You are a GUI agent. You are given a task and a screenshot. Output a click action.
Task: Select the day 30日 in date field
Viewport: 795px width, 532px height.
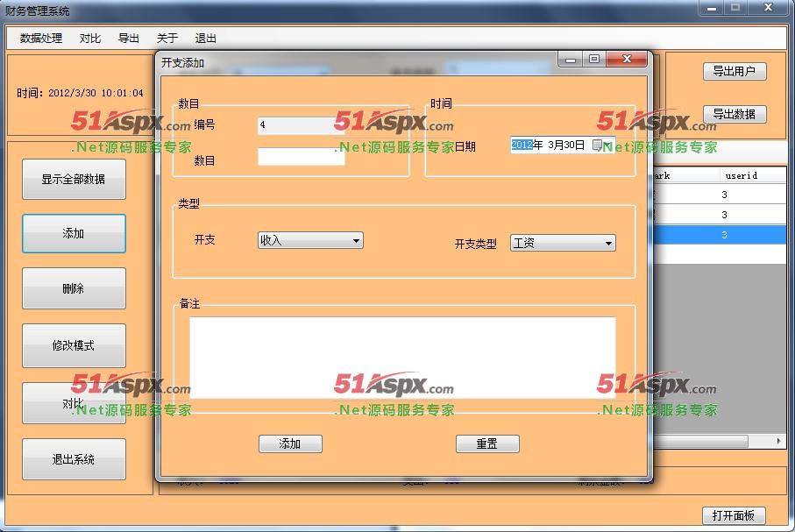pos(576,145)
